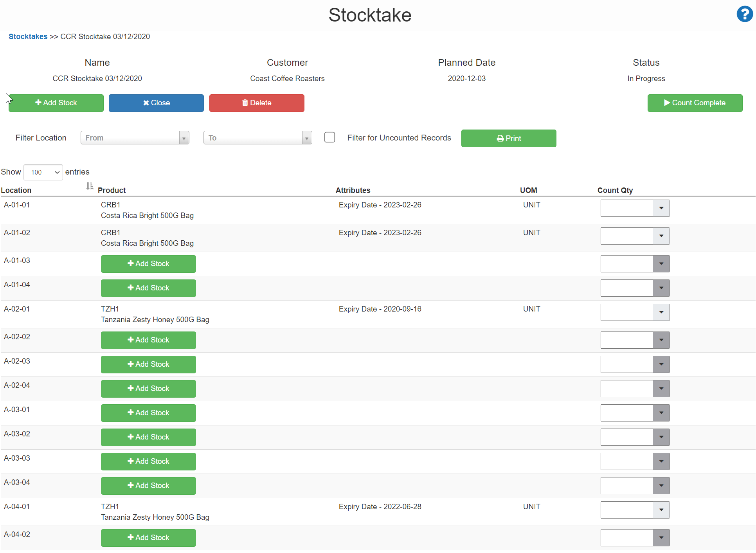Sort by Product column header
This screenshot has width=756, height=553.
pyautogui.click(x=112, y=190)
